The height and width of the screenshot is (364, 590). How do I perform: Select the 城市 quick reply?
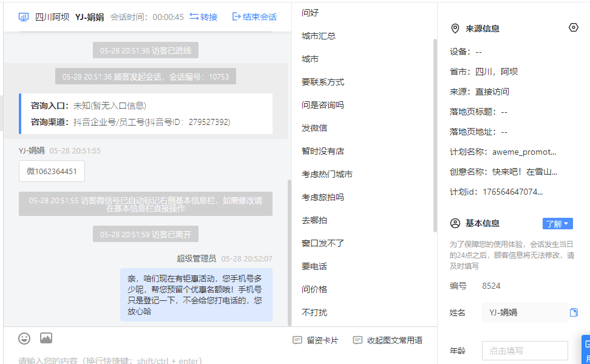tap(310, 59)
